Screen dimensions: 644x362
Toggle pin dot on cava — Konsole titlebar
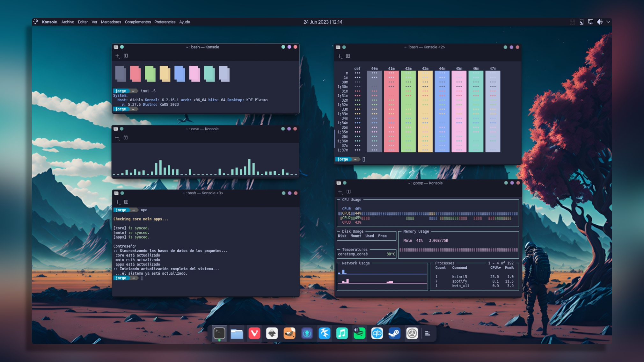(x=122, y=129)
